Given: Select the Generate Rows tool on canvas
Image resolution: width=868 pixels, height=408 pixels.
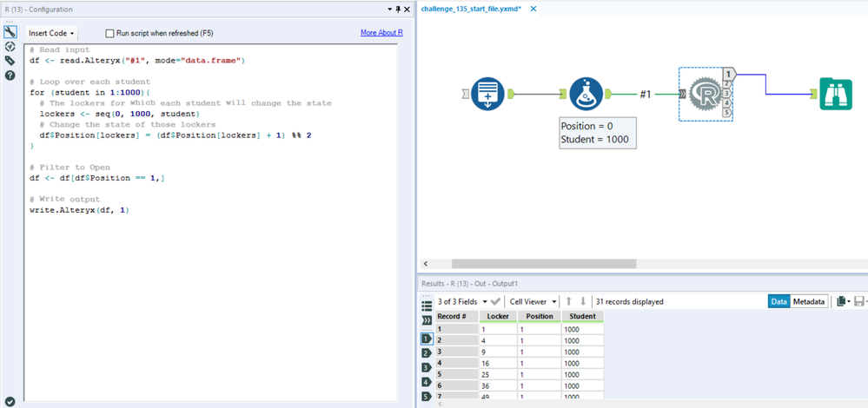Looking at the screenshot, I should (488, 94).
